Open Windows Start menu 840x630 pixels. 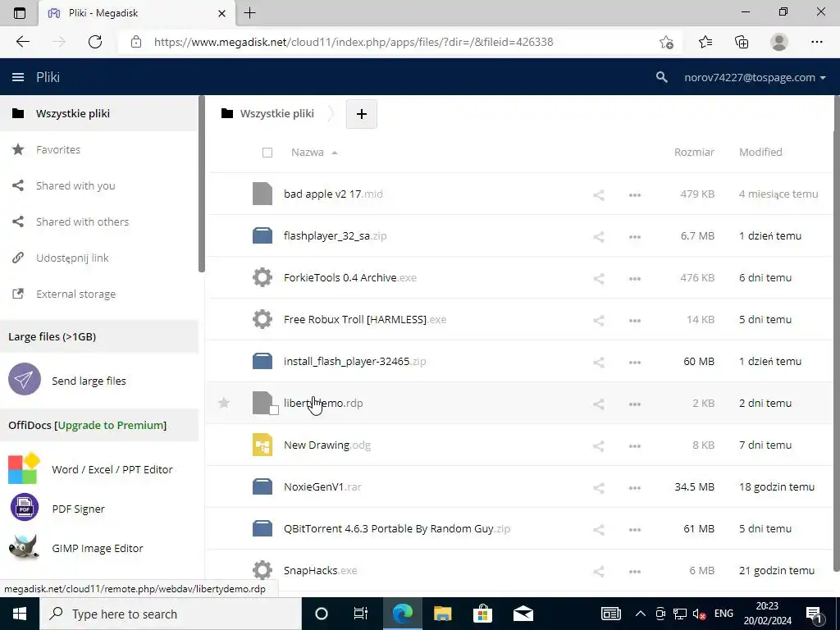20,614
